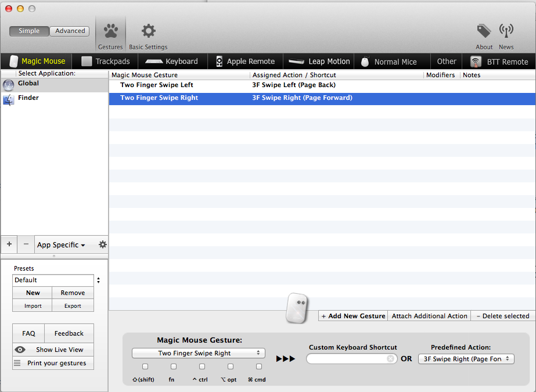Click Add New Gesture button

pyautogui.click(x=353, y=316)
